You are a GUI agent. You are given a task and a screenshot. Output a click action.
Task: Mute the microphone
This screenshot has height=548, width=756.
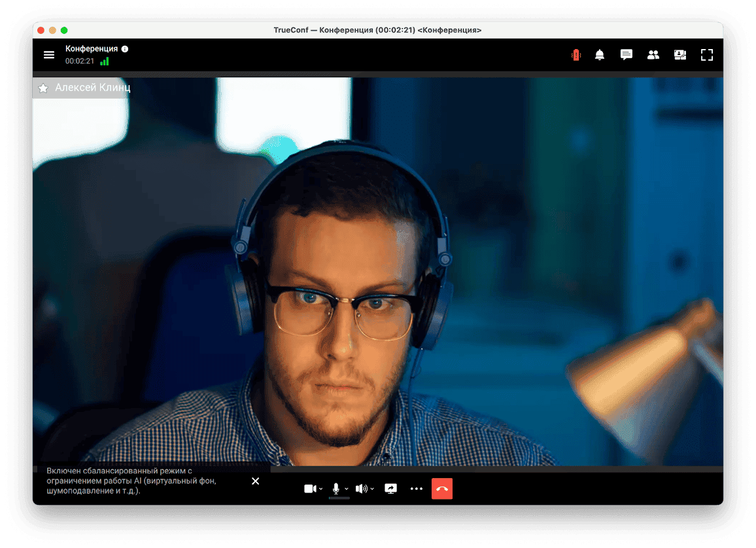click(336, 488)
